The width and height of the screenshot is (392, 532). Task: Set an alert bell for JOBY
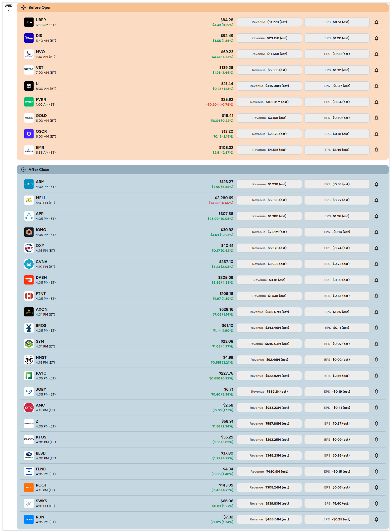(x=376, y=392)
